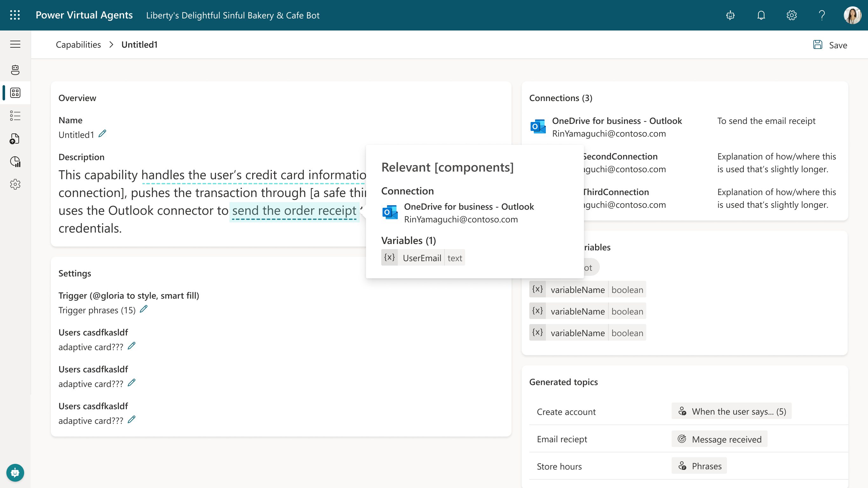The width and height of the screenshot is (868, 488).
Task: Open settings gear in top bar
Action: point(791,15)
